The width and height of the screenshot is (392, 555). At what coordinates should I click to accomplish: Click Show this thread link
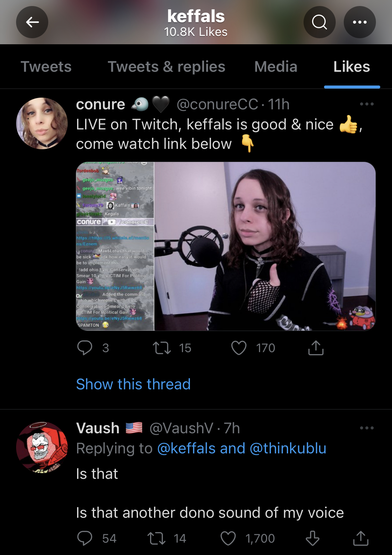click(133, 384)
